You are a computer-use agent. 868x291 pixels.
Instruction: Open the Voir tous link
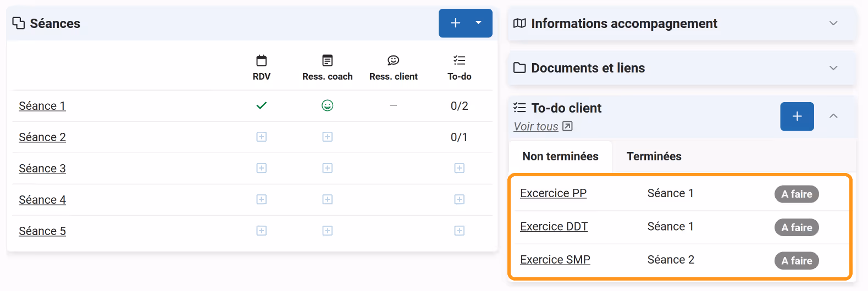[x=536, y=126]
